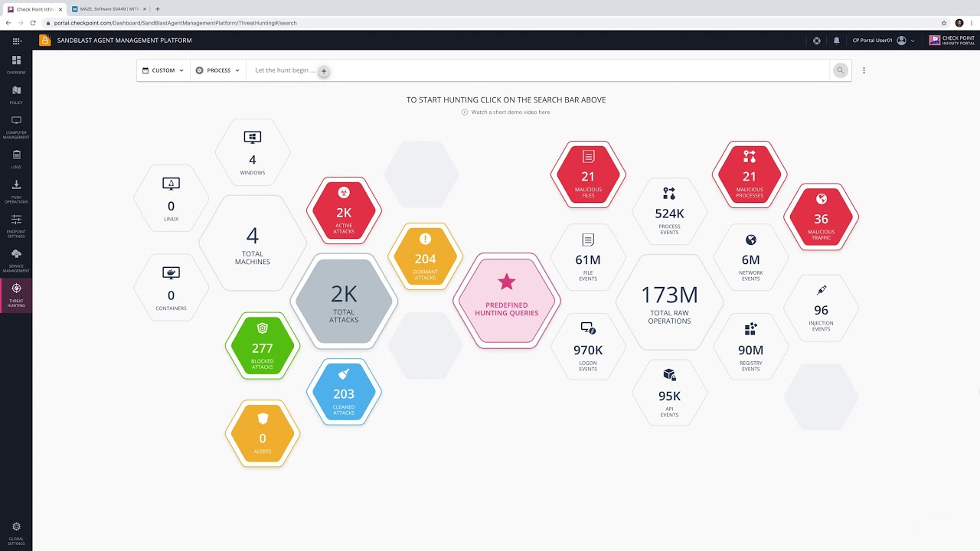
Task: Select the File Events hexagon
Action: tap(588, 258)
